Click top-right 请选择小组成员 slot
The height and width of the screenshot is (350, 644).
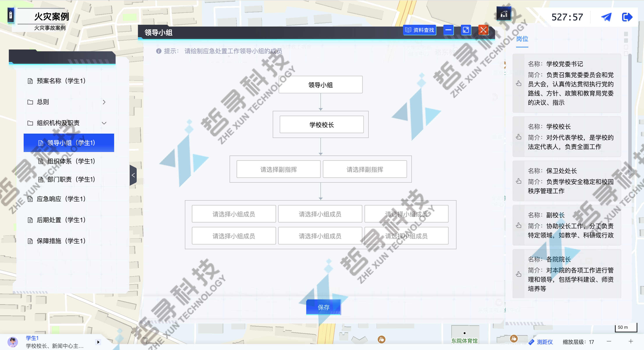(x=406, y=214)
